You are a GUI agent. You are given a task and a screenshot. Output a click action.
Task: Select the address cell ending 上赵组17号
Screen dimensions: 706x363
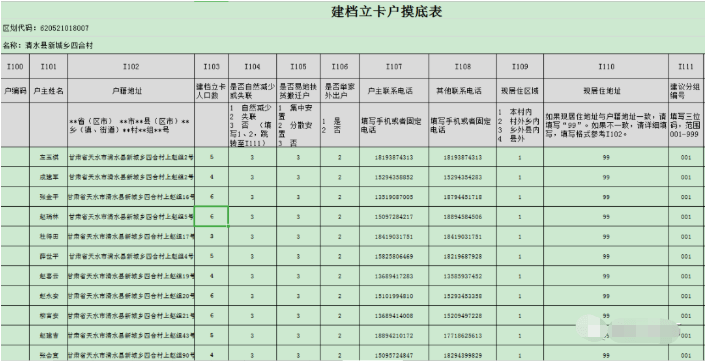click(131, 236)
